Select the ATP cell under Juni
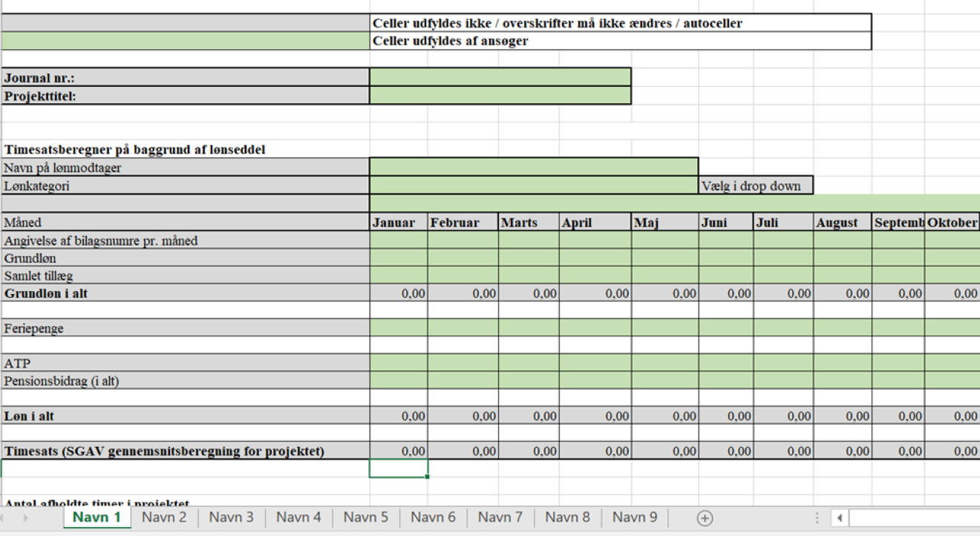 tap(725, 363)
